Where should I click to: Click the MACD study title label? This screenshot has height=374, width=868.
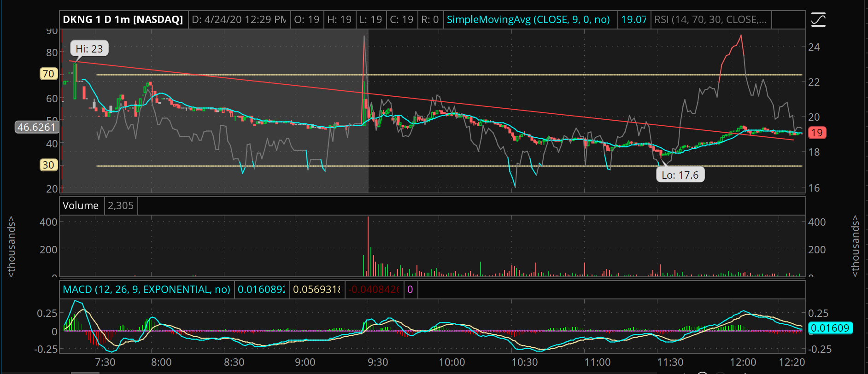pos(146,290)
